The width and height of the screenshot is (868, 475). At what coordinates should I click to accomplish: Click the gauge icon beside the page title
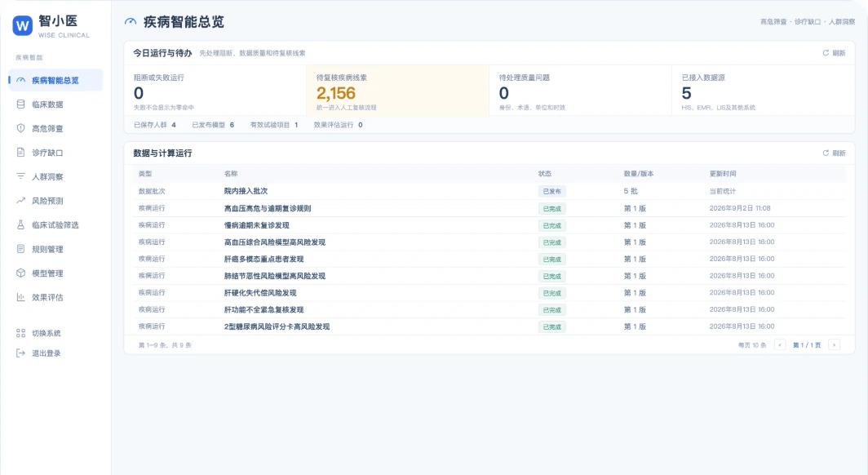[131, 22]
